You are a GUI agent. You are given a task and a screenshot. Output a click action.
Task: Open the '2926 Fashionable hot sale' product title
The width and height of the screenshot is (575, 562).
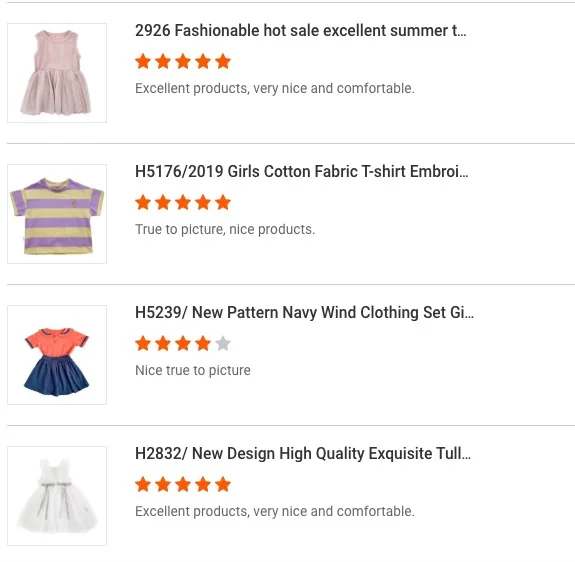pyautogui.click(x=301, y=30)
